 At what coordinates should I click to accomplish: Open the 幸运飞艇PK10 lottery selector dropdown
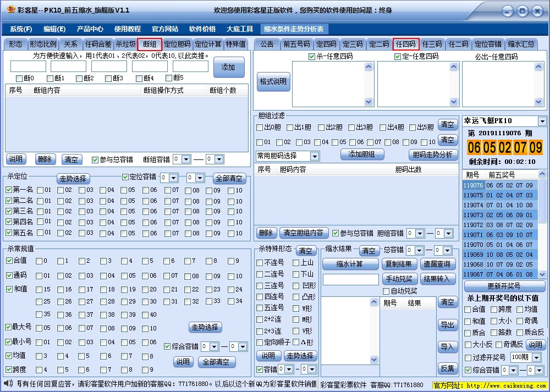coord(502,121)
